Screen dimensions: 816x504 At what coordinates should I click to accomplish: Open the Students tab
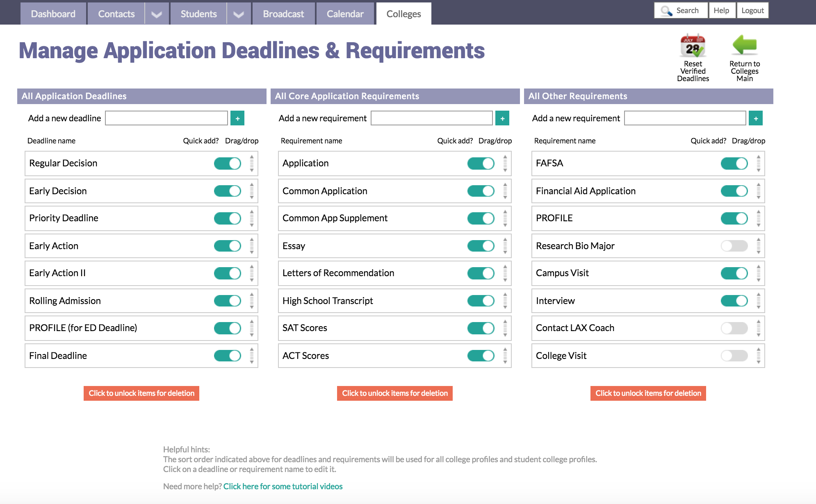[x=199, y=14]
